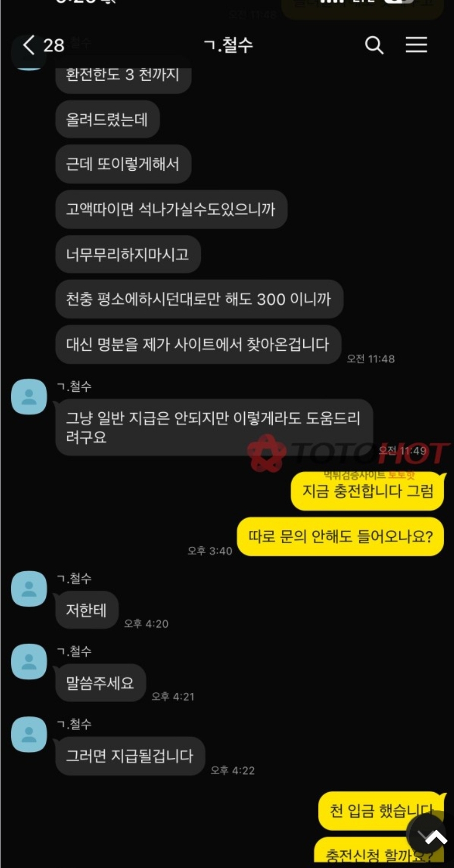Viewport: 454px width, 868px height.
Task: Open the chat search magnifier icon
Action: 374,45
